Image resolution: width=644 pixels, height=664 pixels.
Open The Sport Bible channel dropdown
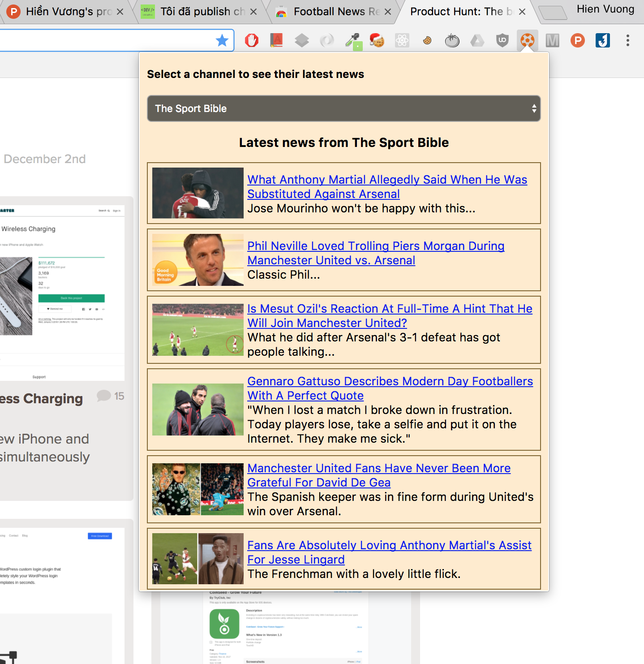[x=344, y=108]
